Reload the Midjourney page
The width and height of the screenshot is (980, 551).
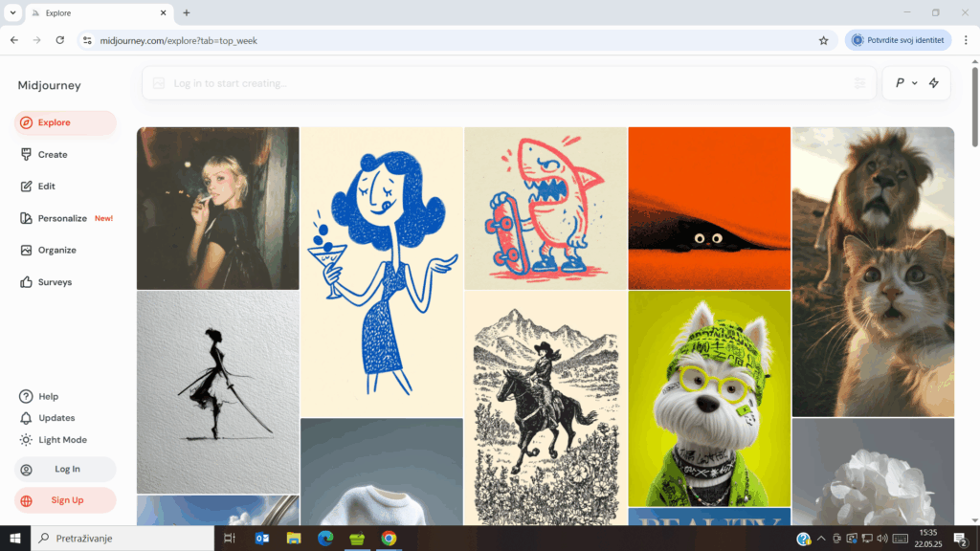[x=60, y=40]
